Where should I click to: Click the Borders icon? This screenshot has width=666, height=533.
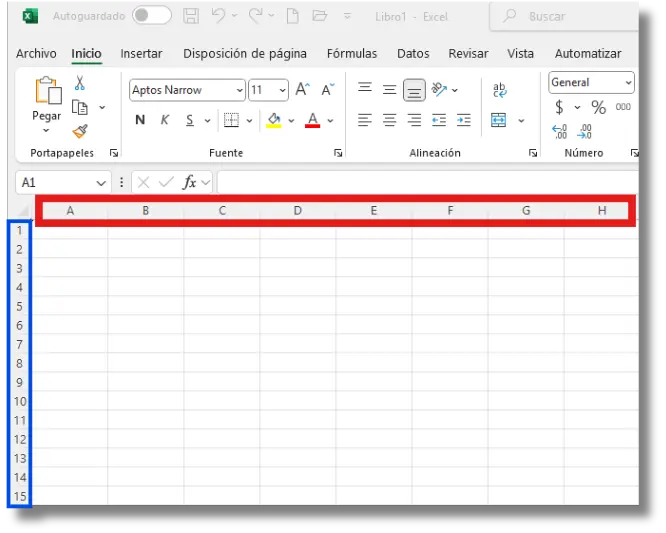pos(231,120)
